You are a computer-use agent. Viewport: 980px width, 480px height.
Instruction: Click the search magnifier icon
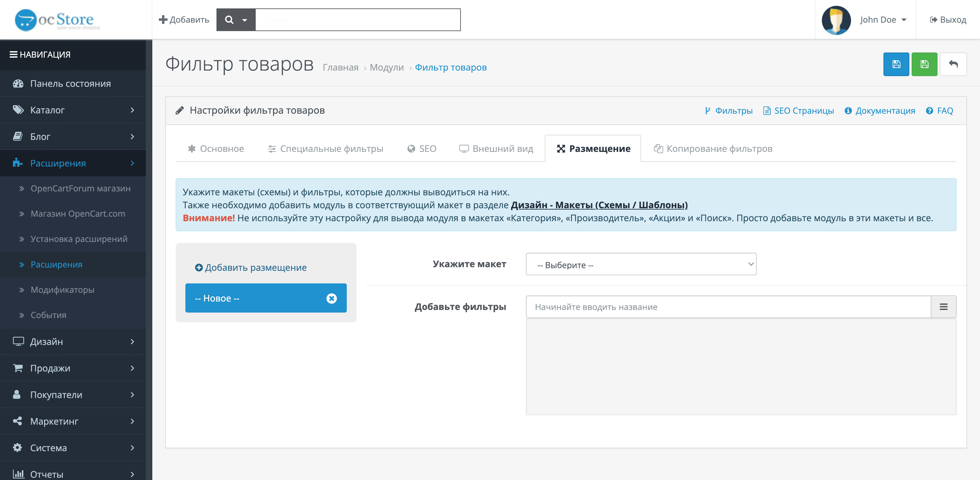tap(229, 20)
